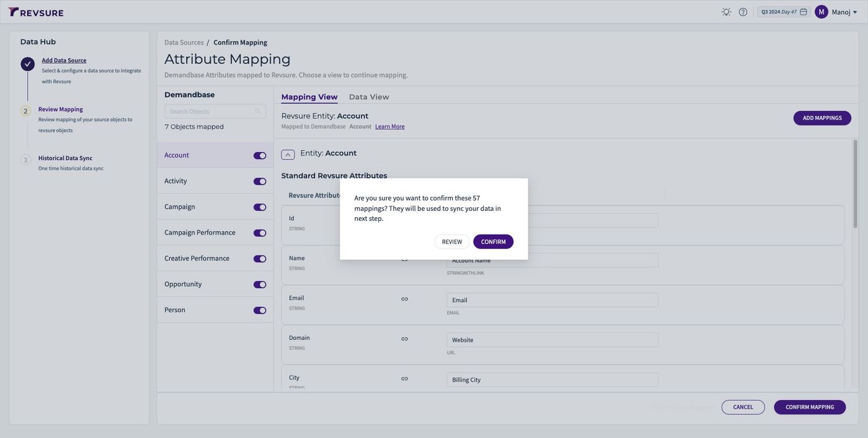Click the step 3 circle marker
Image resolution: width=868 pixels, height=438 pixels.
(25, 160)
